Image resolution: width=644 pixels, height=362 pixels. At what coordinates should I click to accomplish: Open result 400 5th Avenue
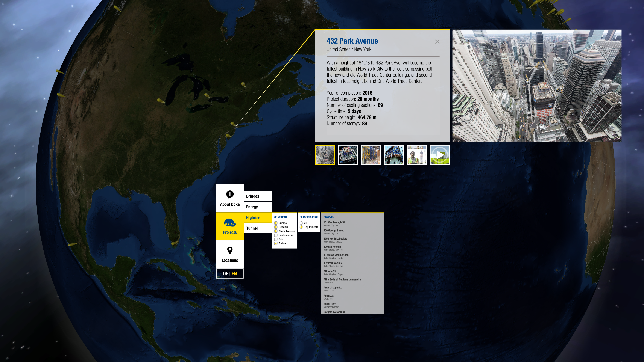352,248
